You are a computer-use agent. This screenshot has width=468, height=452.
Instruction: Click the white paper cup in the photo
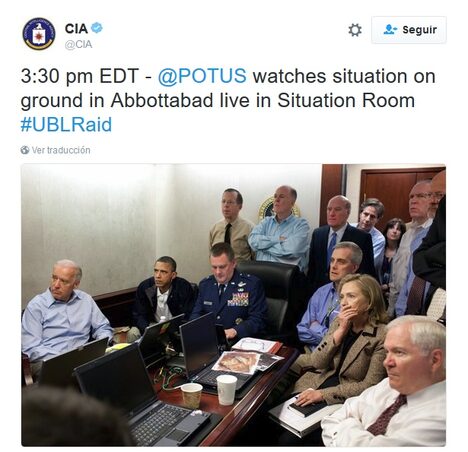tap(227, 389)
